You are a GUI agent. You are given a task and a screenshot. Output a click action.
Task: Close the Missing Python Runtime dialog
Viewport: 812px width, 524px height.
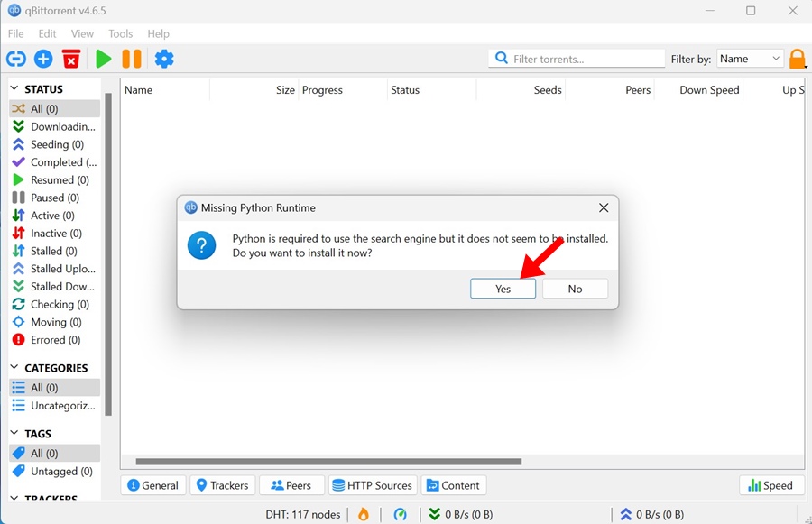click(x=604, y=207)
